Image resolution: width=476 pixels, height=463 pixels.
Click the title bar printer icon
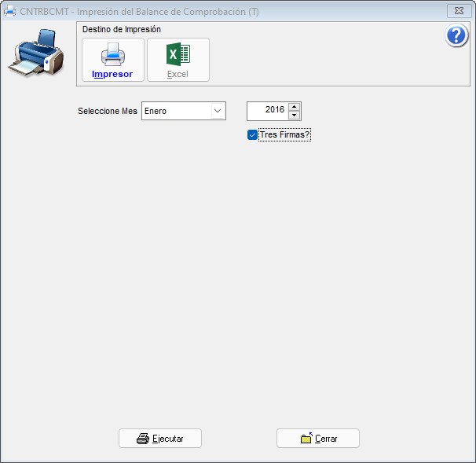9,12
